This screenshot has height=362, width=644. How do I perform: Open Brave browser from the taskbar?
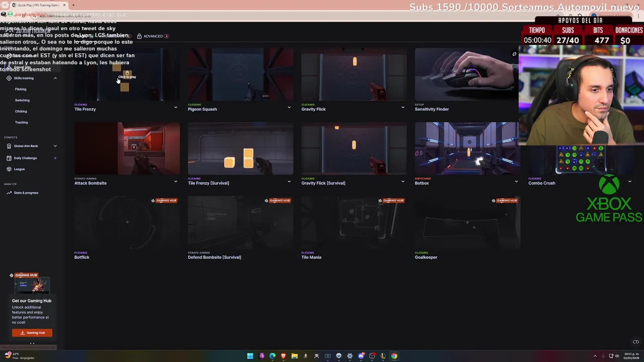(283, 356)
